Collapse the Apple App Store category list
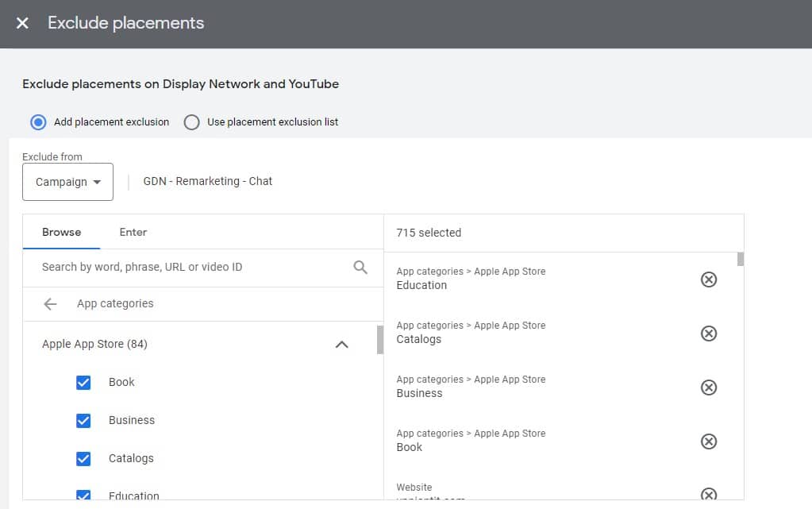Screen dimensions: 812x509 click(342, 345)
